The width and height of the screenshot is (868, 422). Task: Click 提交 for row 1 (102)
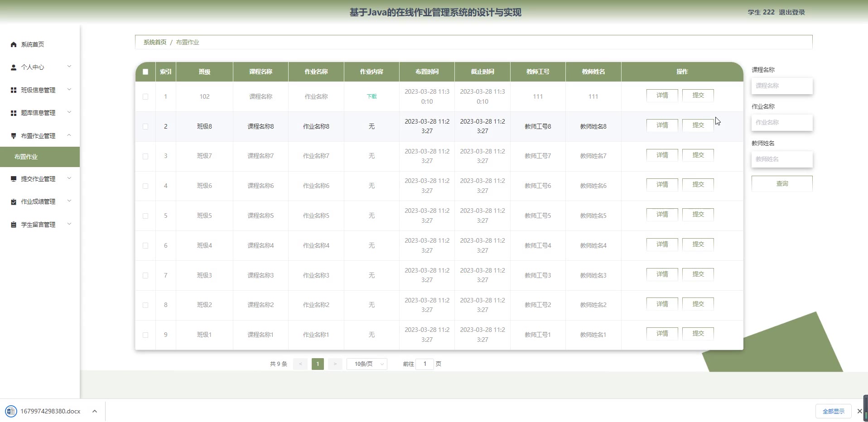click(698, 95)
